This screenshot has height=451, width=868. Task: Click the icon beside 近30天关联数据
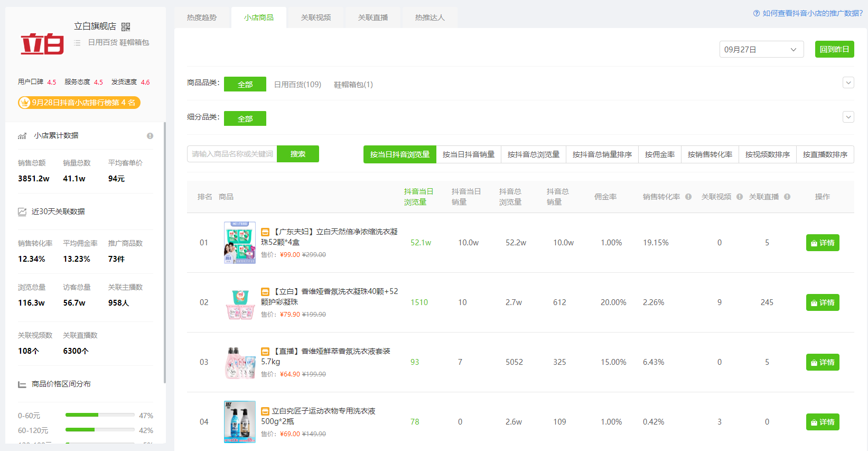(22, 211)
